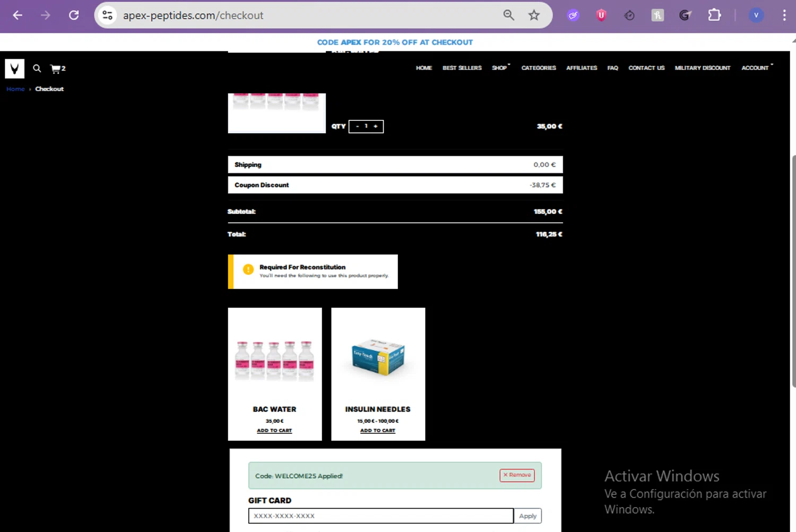Click the page vertical scrollbar
The width and height of the screenshot is (796, 532).
(793, 271)
